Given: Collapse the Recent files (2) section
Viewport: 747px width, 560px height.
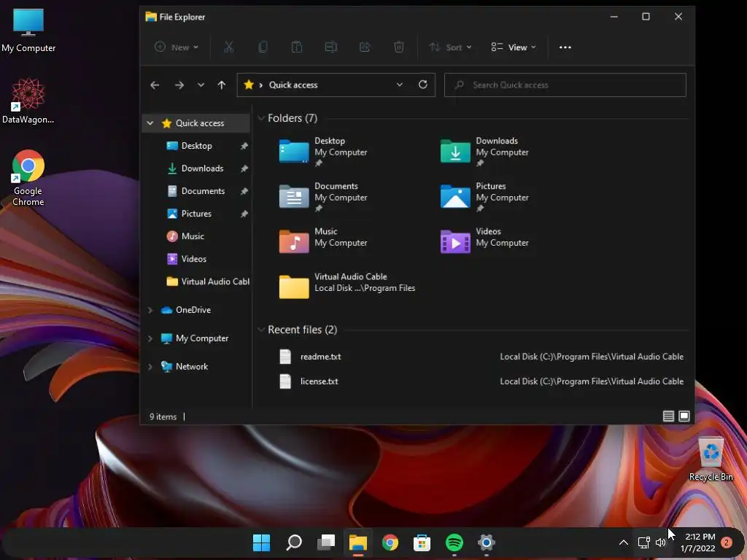Looking at the screenshot, I should (261, 330).
